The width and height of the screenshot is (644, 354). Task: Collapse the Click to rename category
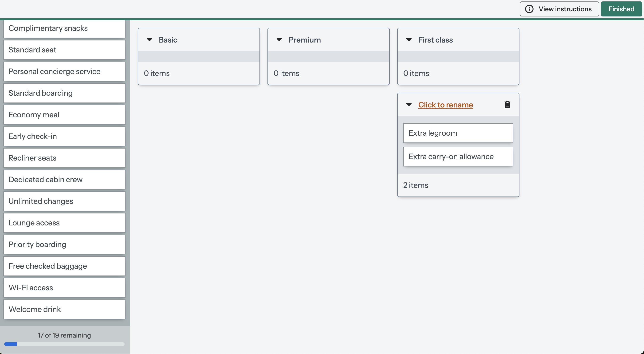point(409,105)
